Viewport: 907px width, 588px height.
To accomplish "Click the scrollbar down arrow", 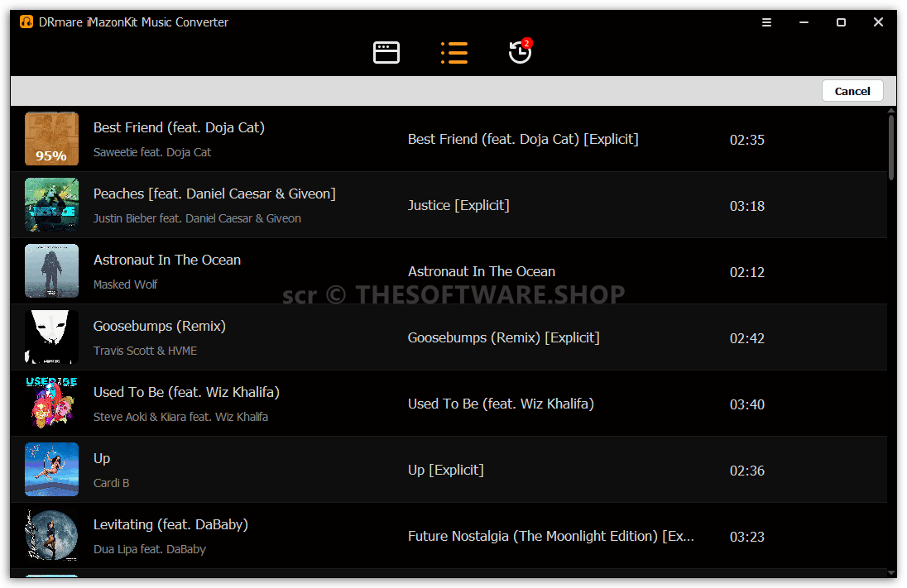I will pos(891,572).
